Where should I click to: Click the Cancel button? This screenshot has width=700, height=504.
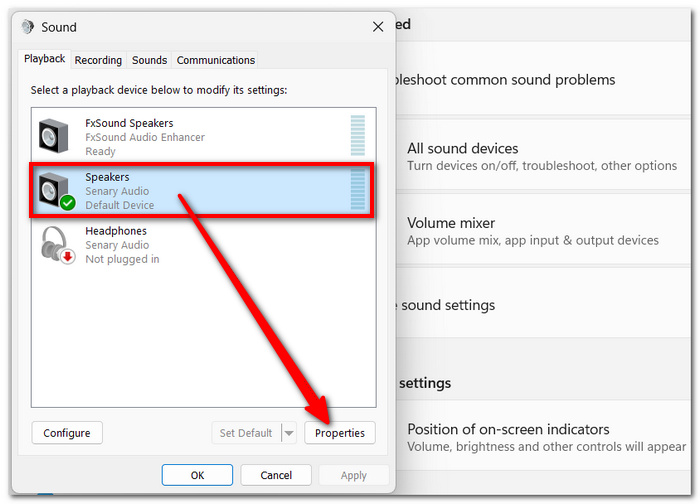[x=276, y=475]
